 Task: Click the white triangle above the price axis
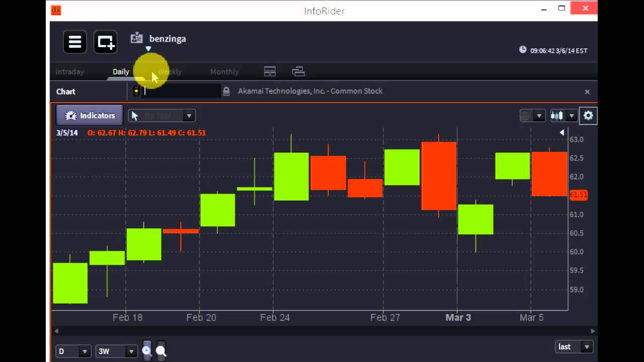tap(562, 132)
